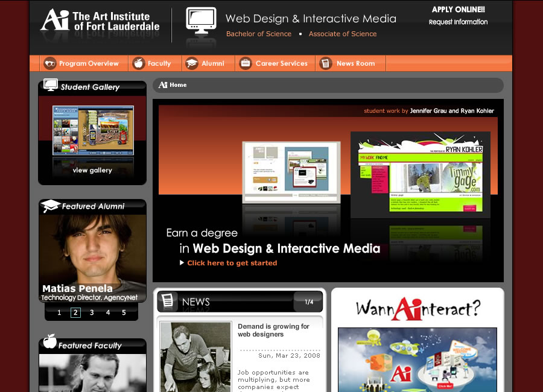This screenshot has height=392, width=543.
Task: Select alumni page number 5
Action: [124, 312]
